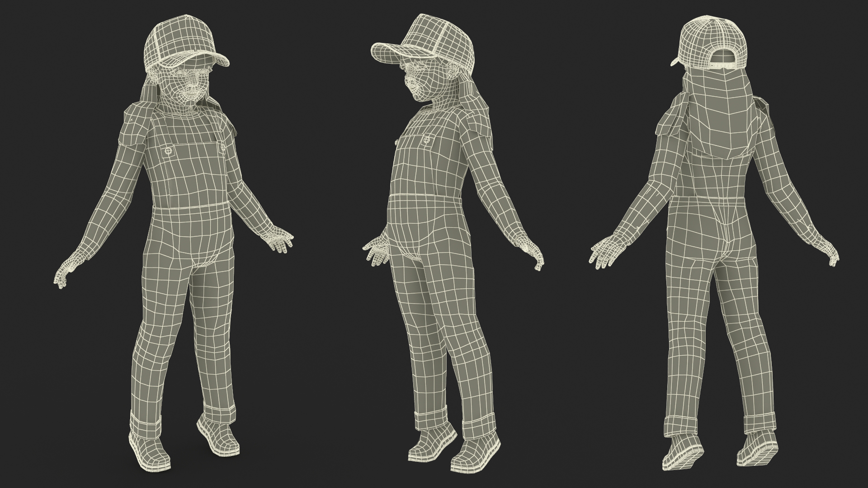Select the side-profile wireframe figure in the middle
The image size is (868, 488).
click(x=452, y=244)
